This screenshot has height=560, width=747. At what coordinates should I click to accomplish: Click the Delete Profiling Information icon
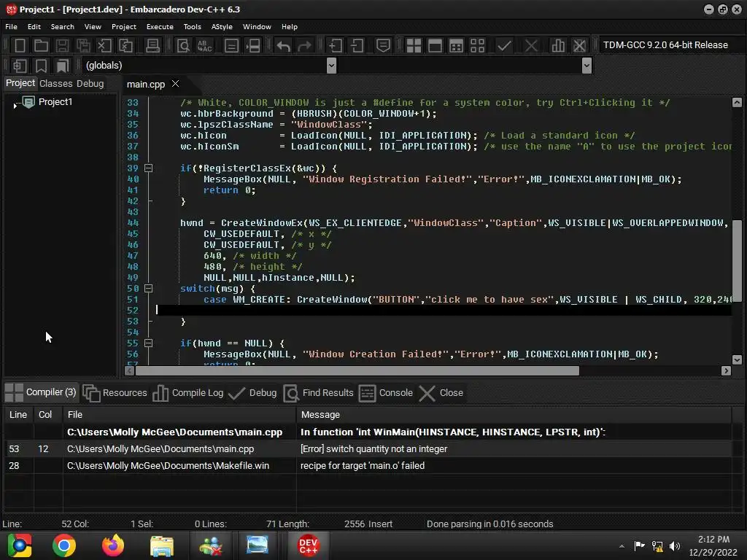(x=579, y=46)
